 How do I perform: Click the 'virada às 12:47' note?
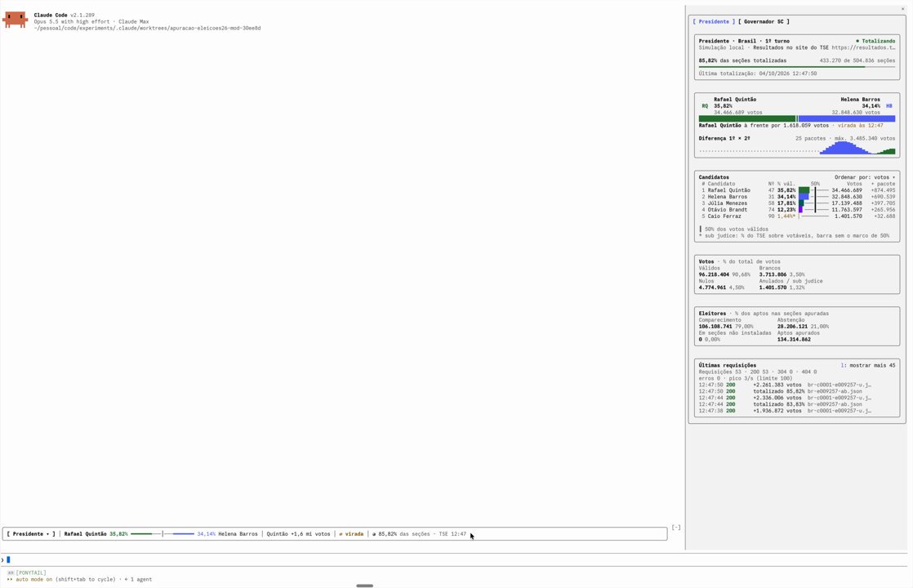click(x=861, y=126)
